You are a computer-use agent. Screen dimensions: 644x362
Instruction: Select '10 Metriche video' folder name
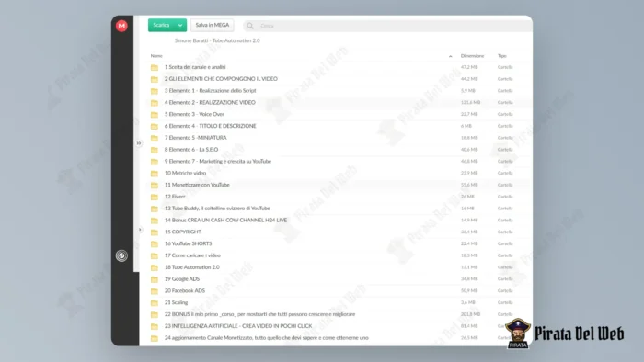coord(185,173)
